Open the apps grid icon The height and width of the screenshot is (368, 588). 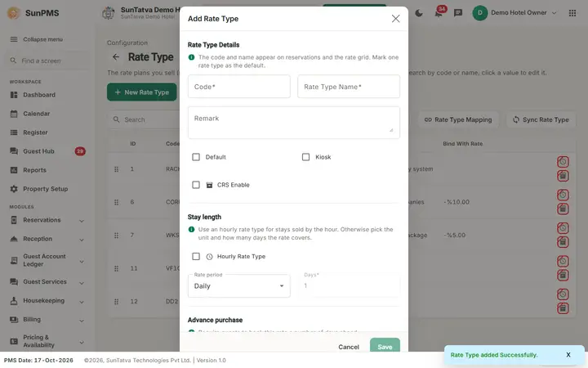coord(572,13)
